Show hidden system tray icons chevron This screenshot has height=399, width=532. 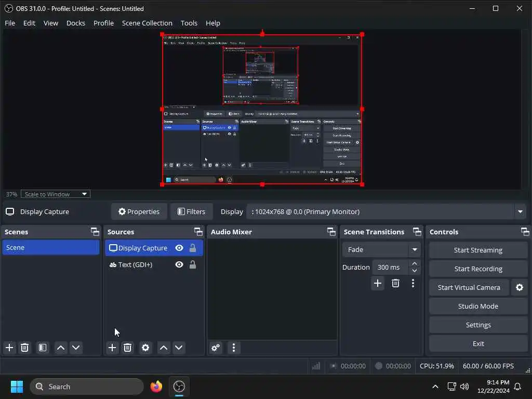pyautogui.click(x=435, y=387)
